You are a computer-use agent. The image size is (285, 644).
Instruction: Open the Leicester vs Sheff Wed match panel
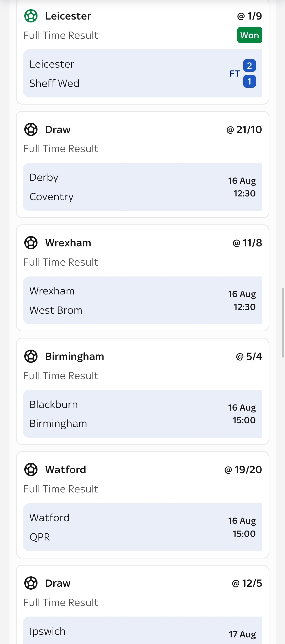coord(143,73)
